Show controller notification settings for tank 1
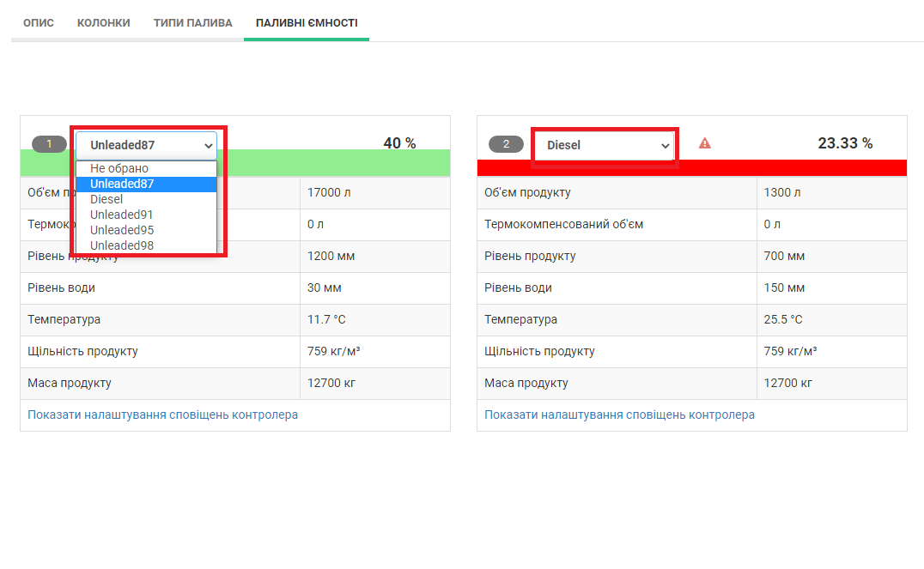This screenshot has height=569, width=924. (163, 415)
